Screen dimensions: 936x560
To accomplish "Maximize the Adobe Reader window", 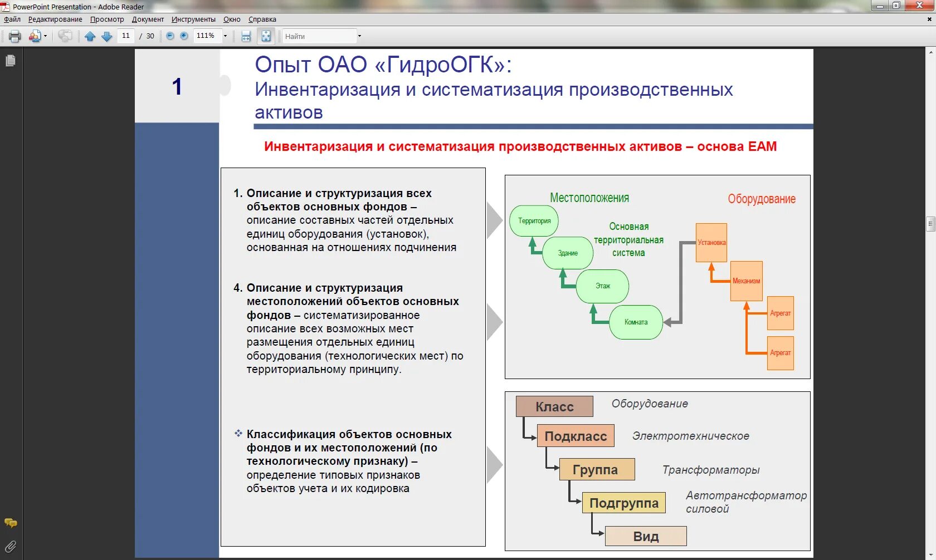I will [896, 6].
